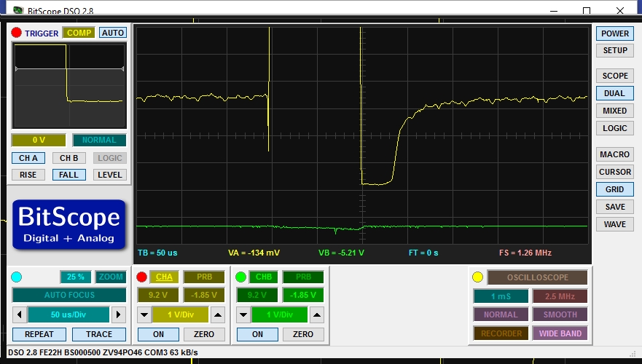This screenshot has width=642, height=364.
Task: Select LEVEL trigger option
Action: click(x=110, y=175)
